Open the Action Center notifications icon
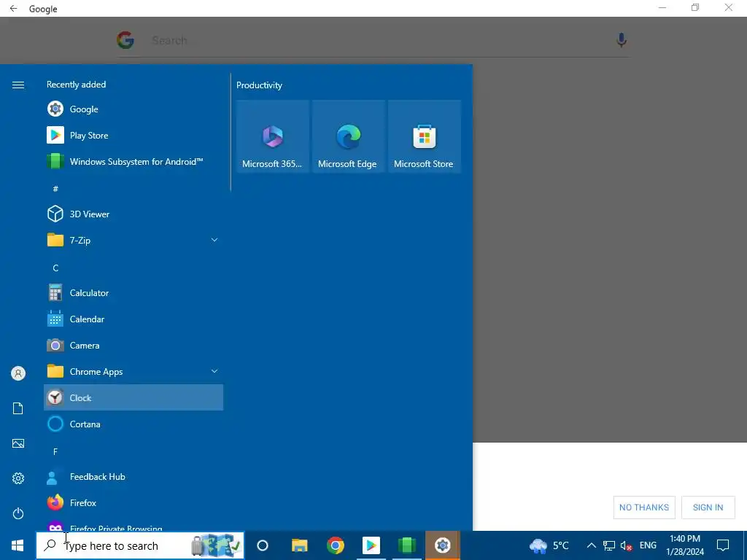Viewport: 747px width, 560px height. (x=723, y=545)
